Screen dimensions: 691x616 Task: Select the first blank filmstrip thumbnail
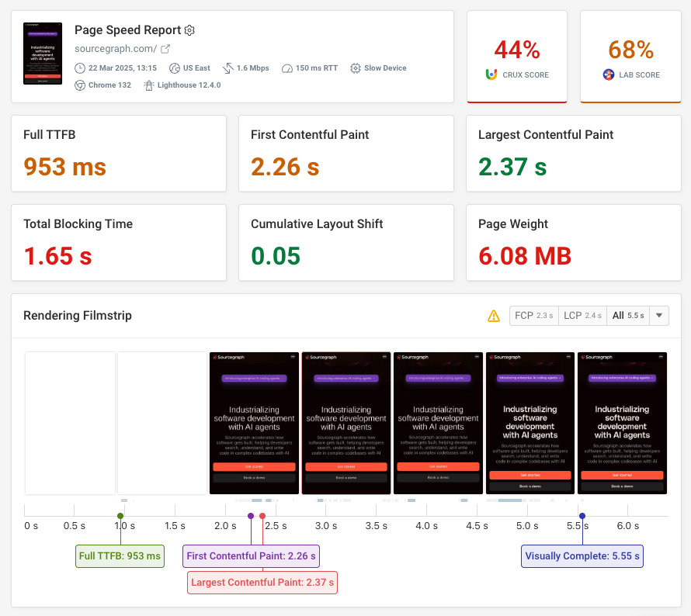tap(70, 422)
